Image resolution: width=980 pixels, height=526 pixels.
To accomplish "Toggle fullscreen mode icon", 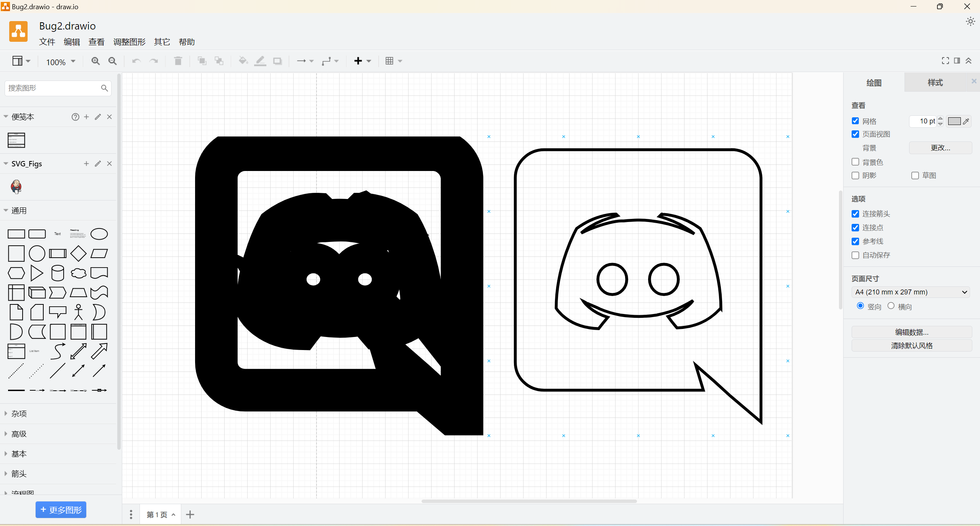I will click(x=946, y=61).
